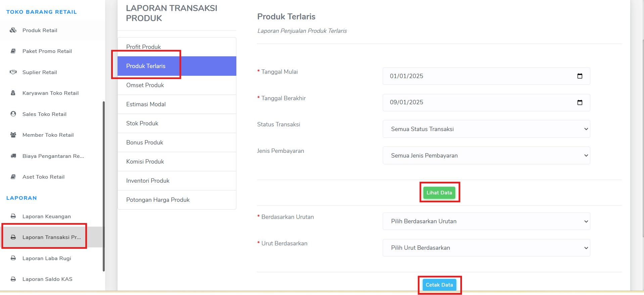Viewport: 644px width, 295px height.
Task: Click the Suplier Retail handshake icon
Action: tap(13, 72)
